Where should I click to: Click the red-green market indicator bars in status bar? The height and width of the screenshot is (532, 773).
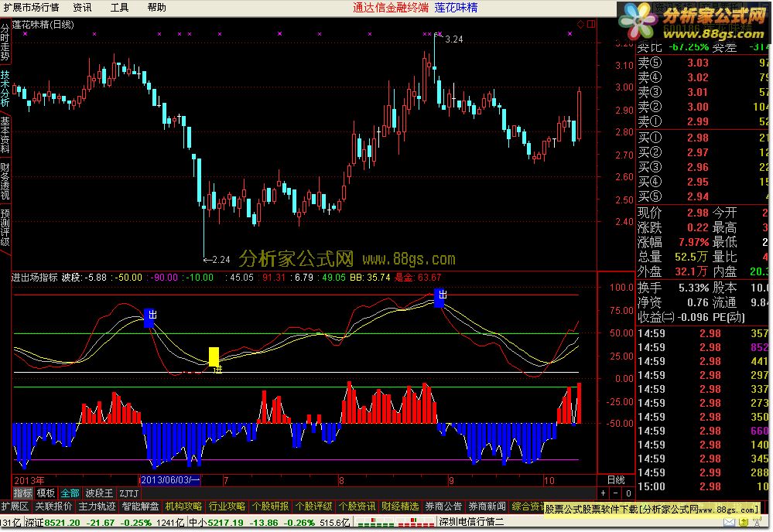[395, 522]
